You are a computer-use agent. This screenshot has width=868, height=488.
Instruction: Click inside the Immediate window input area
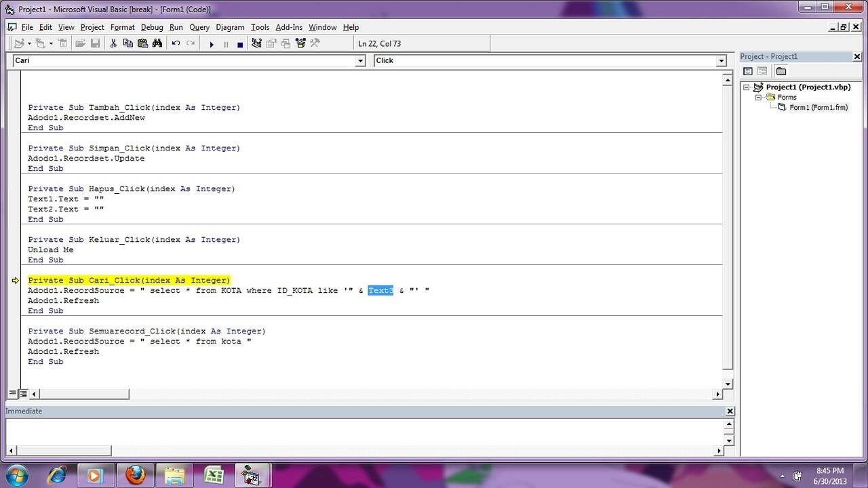click(365, 431)
